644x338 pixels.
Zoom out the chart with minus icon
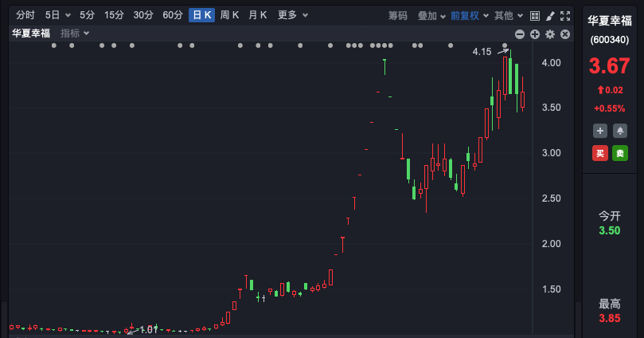(520, 33)
